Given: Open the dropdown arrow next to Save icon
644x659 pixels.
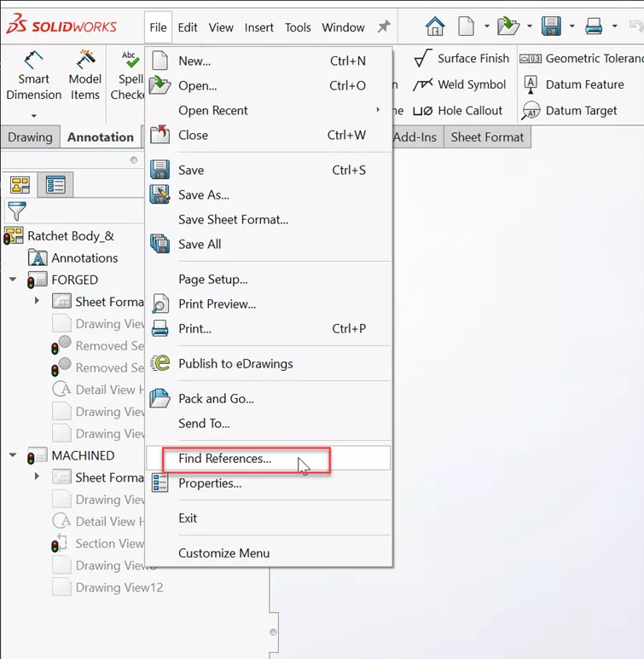Looking at the screenshot, I should click(572, 26).
